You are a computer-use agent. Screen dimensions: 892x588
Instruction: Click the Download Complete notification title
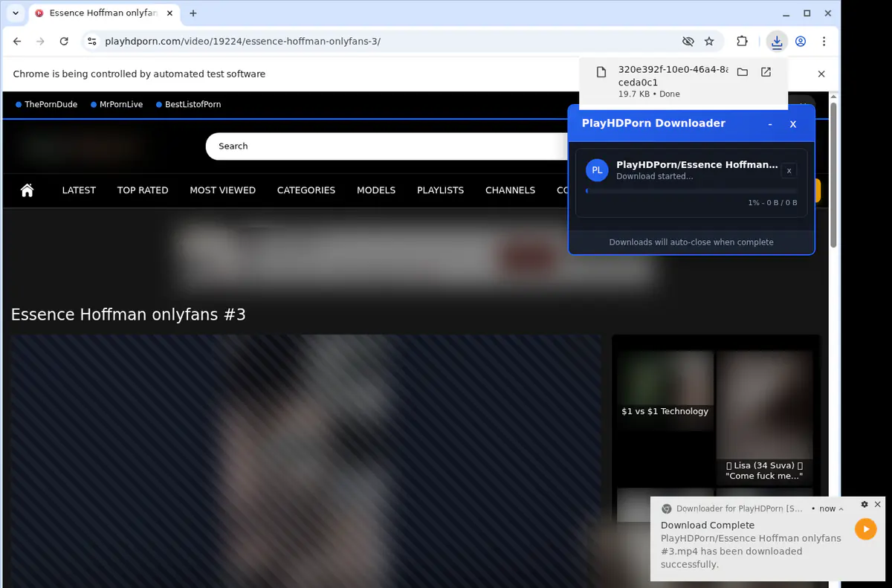(708, 525)
